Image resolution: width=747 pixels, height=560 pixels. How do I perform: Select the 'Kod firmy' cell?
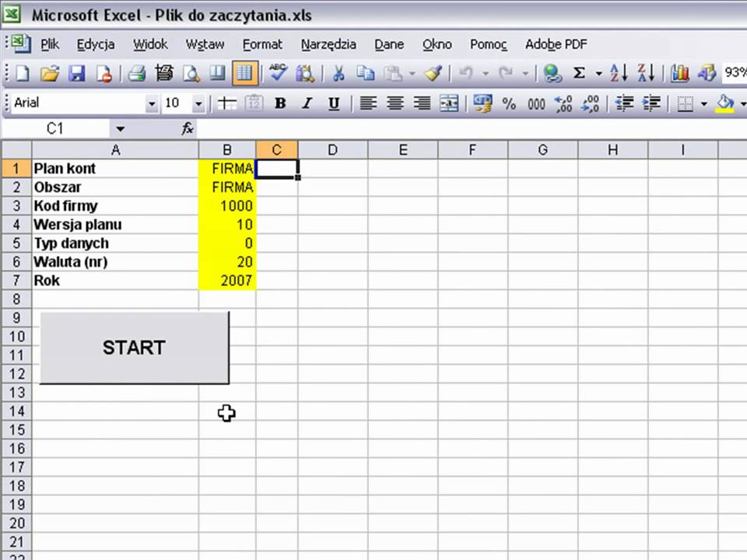(x=115, y=205)
